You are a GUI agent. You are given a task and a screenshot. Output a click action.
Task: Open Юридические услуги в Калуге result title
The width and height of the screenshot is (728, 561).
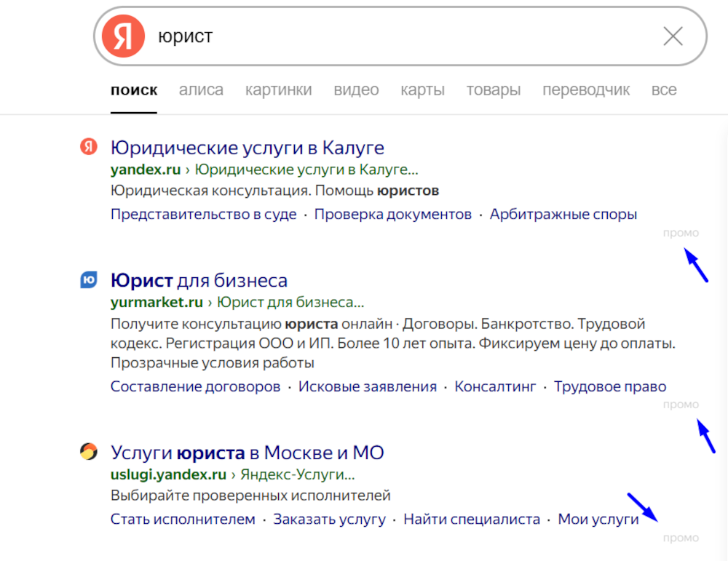tap(248, 148)
